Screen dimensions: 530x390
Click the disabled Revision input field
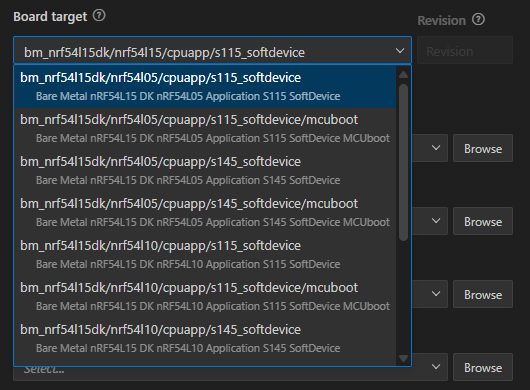click(x=465, y=50)
